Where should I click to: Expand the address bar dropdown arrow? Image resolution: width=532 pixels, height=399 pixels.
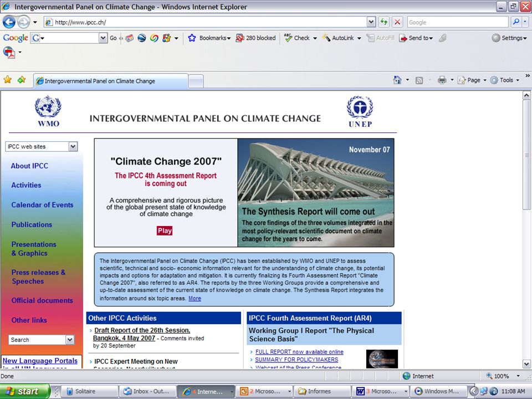[371, 22]
